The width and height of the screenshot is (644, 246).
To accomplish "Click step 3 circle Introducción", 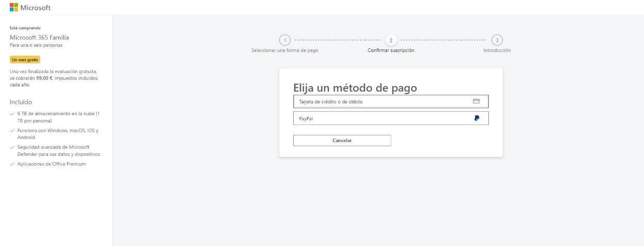I will click(x=497, y=40).
